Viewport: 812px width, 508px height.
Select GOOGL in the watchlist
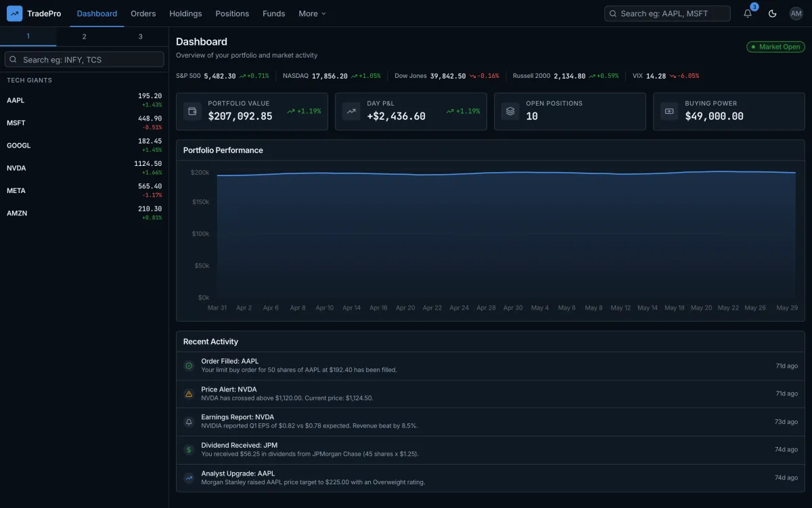84,146
